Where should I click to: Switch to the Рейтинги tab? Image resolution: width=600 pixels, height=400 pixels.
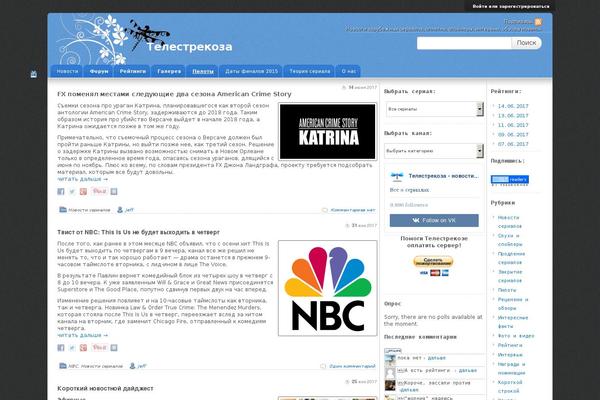(x=132, y=72)
